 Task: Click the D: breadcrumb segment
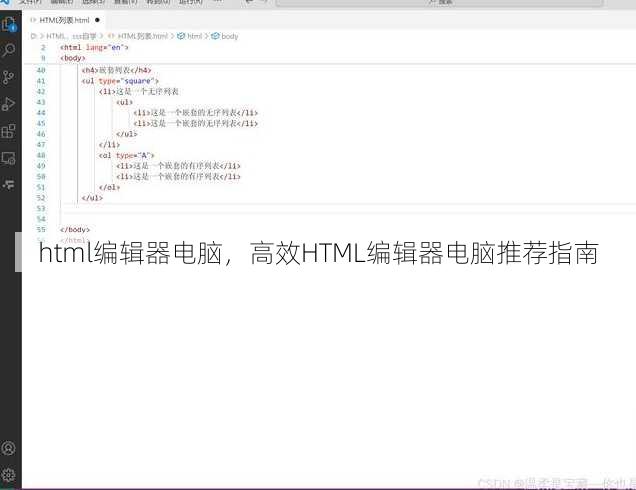pyautogui.click(x=34, y=36)
